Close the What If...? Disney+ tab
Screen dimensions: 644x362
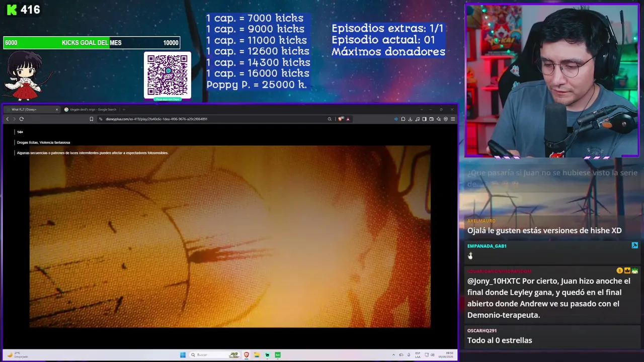[x=57, y=110]
